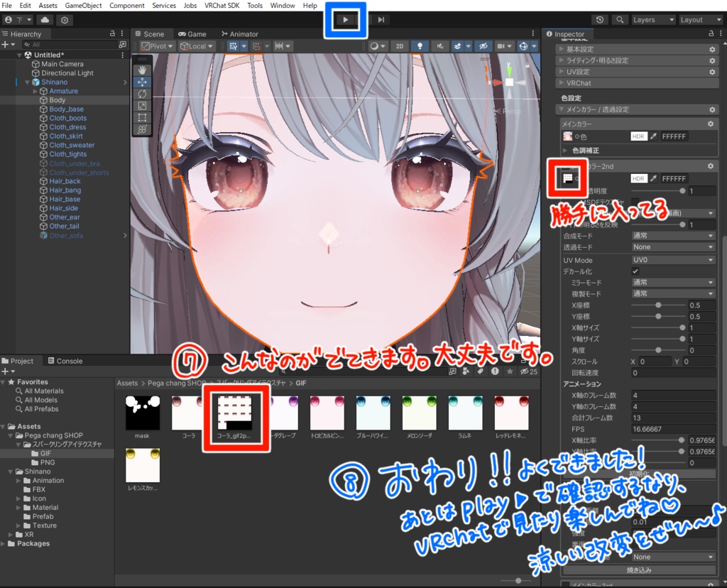The image size is (727, 588).
Task: Select the Move tool in scene overlay
Action: coord(142,82)
